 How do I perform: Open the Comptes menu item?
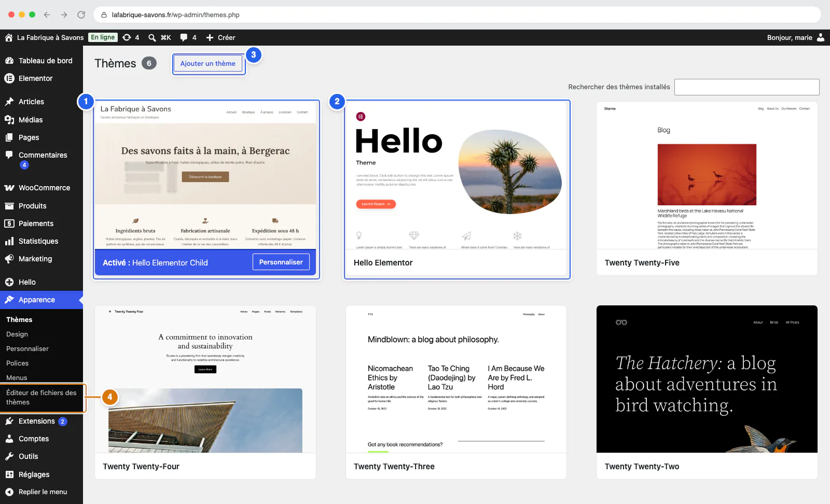[x=41, y=439]
